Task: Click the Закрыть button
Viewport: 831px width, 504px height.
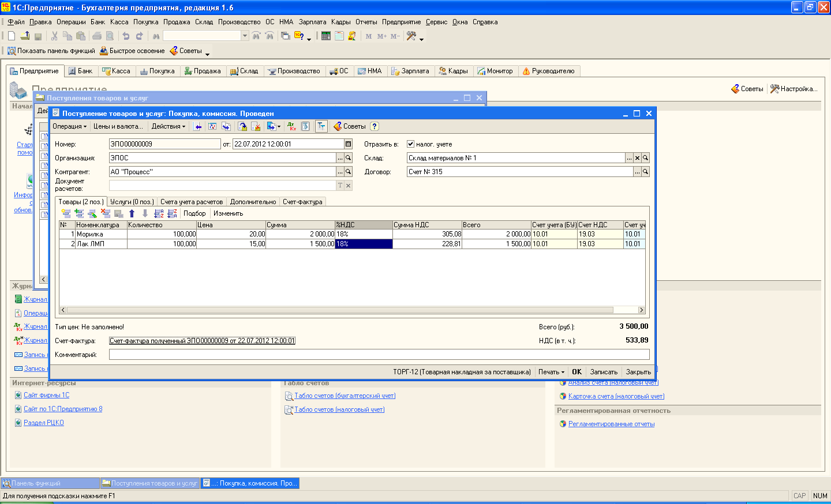Action: (638, 372)
